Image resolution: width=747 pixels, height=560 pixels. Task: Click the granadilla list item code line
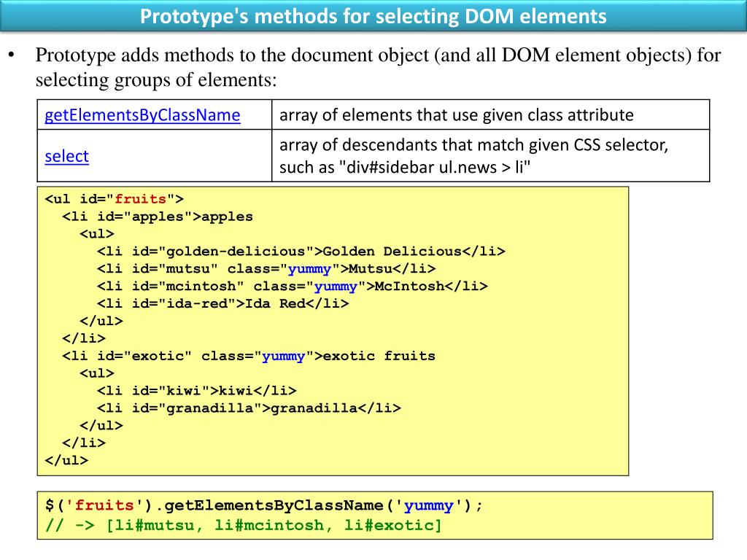pos(249,408)
